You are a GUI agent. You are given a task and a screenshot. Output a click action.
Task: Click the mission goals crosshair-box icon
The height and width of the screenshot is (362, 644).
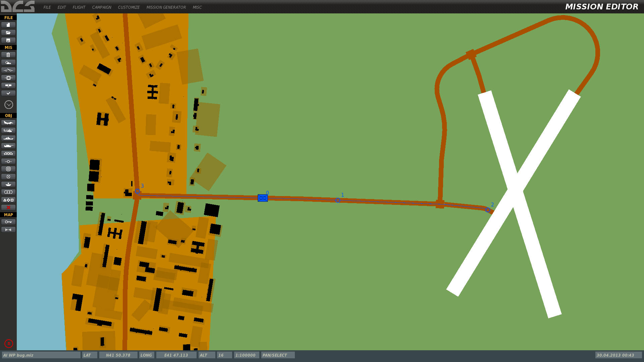(8, 78)
